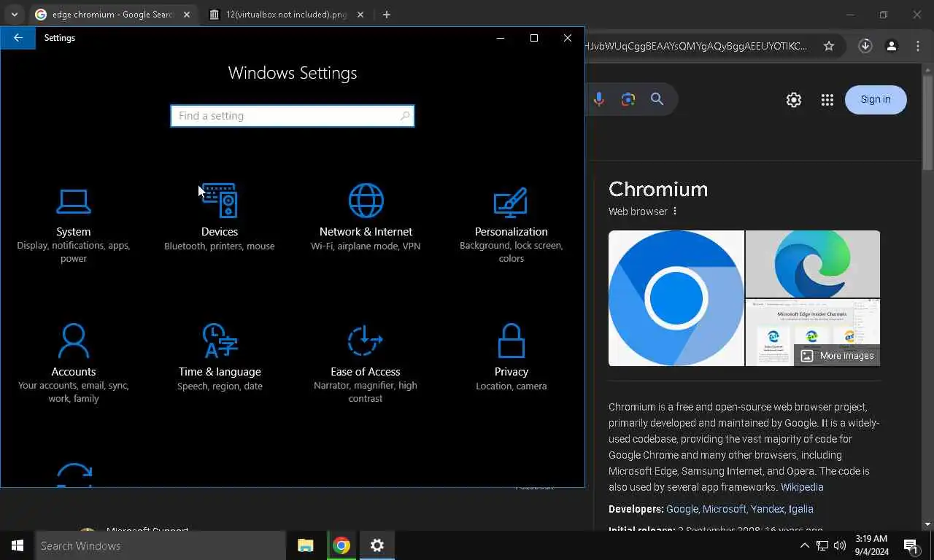
Task: Open Google quick settings gear
Action: pos(794,100)
